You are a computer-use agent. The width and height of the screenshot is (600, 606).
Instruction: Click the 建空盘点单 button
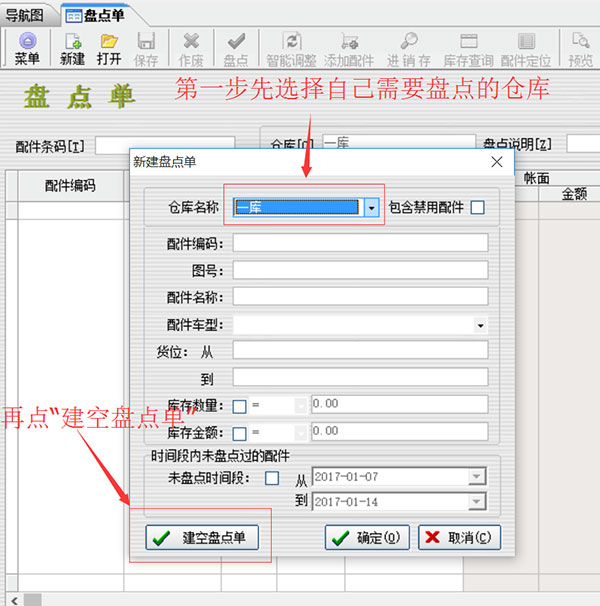pyautogui.click(x=202, y=538)
